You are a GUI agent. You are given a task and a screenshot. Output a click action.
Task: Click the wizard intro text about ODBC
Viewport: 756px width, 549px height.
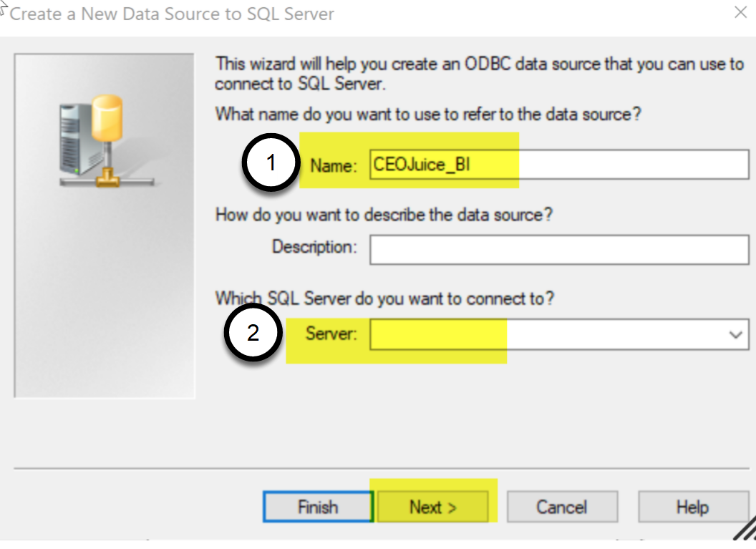click(x=479, y=74)
